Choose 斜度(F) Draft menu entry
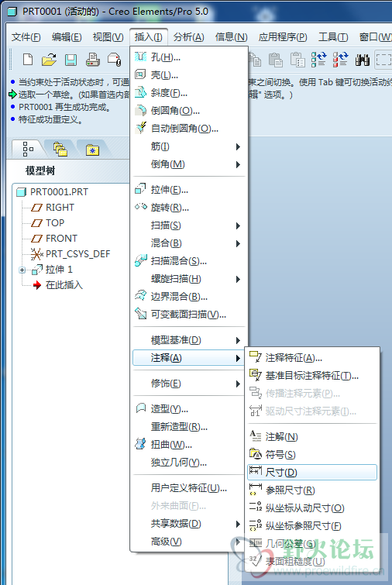This screenshot has height=585, width=392. click(x=189, y=93)
